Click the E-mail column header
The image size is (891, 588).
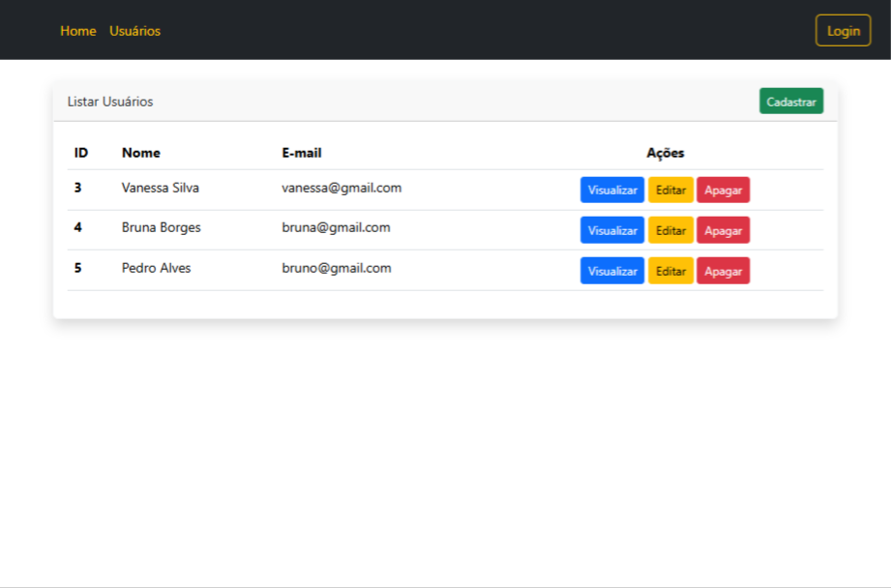tap(302, 153)
